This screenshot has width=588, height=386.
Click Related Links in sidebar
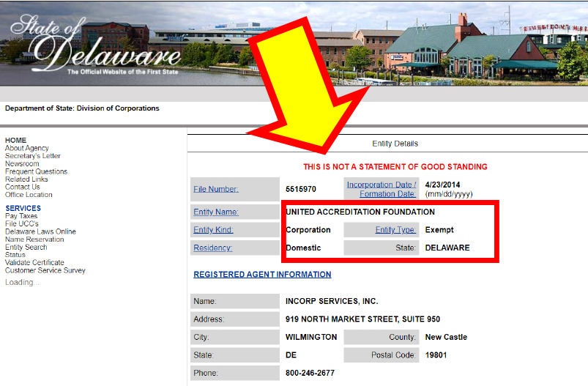coord(26,179)
